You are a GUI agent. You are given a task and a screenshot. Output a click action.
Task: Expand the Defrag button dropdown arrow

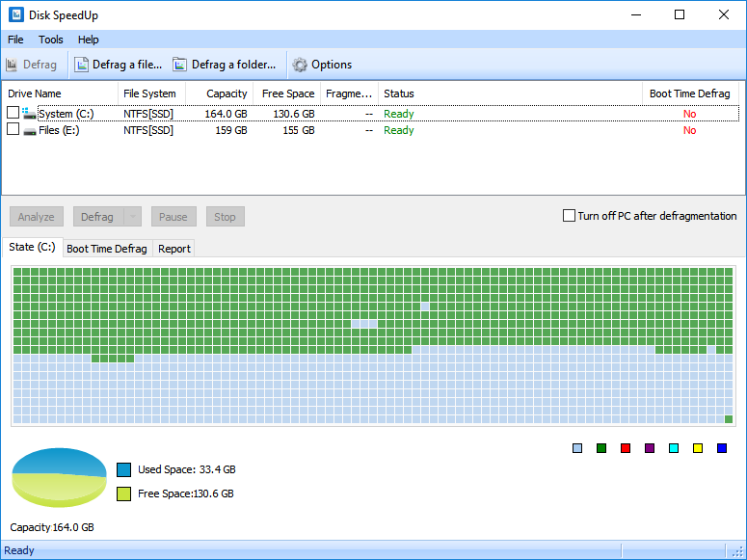click(x=133, y=217)
